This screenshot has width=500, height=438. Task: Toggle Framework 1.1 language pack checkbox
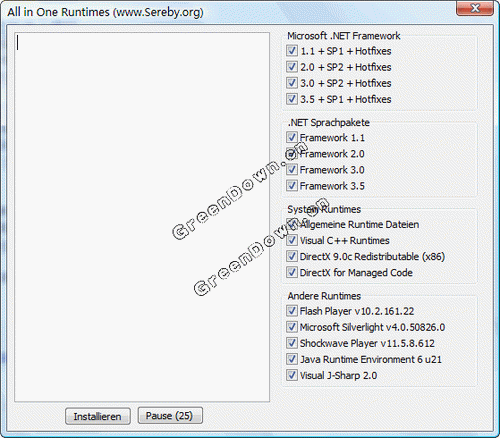292,137
